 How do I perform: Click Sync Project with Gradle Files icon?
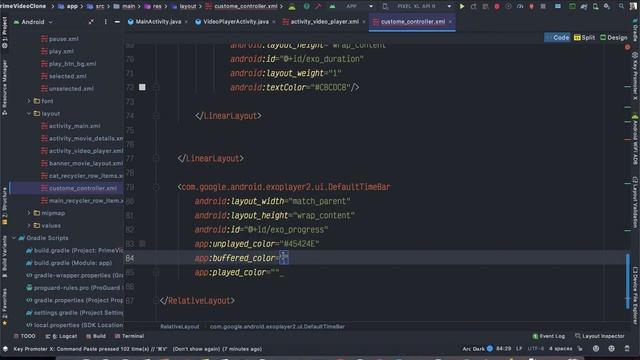tap(584, 7)
